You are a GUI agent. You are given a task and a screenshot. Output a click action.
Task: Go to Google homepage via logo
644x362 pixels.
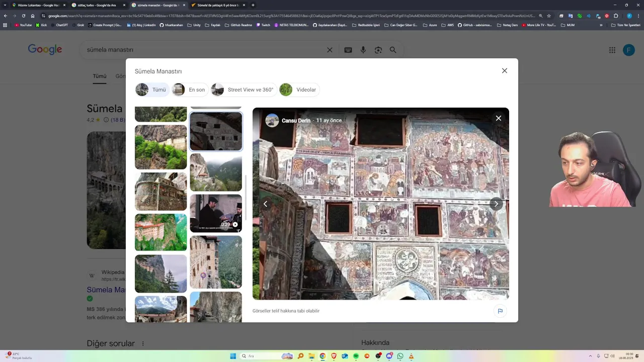point(45,49)
